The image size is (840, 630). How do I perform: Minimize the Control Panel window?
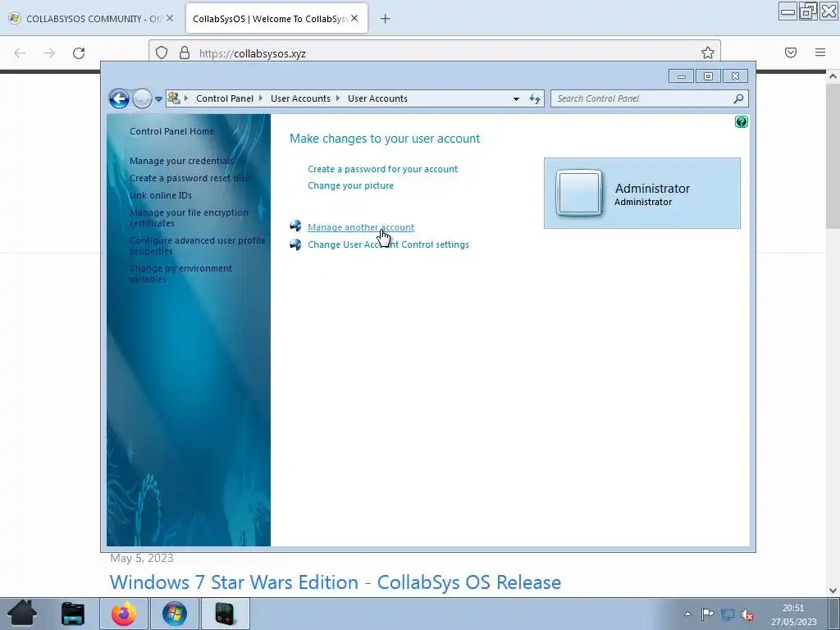point(681,76)
